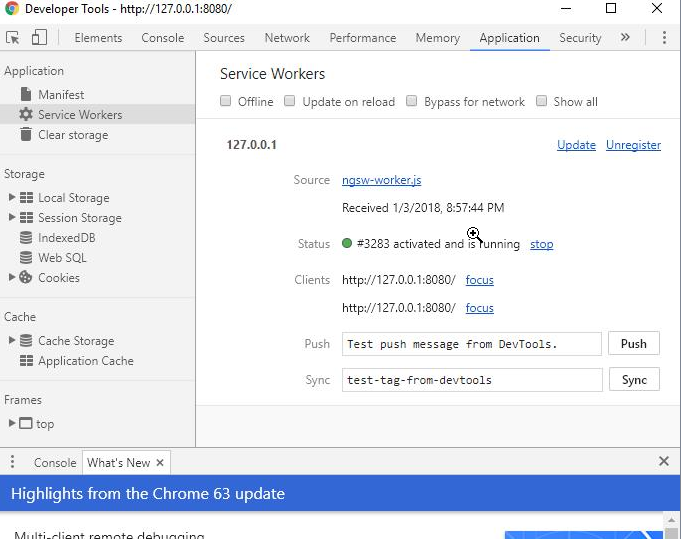This screenshot has height=539, width=681.
Task: Focus the first client link
Action: click(x=479, y=280)
